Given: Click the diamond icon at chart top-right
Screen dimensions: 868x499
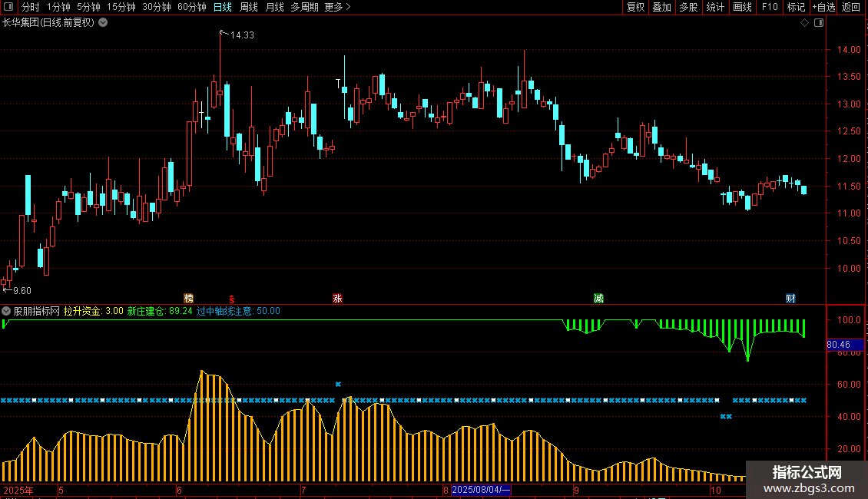Looking at the screenshot, I should tap(804, 23).
